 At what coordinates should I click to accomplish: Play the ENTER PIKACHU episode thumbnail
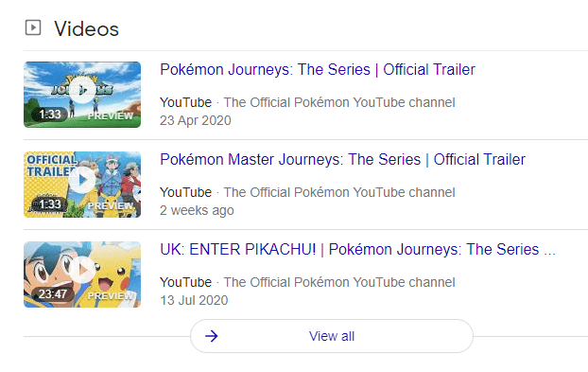click(82, 275)
